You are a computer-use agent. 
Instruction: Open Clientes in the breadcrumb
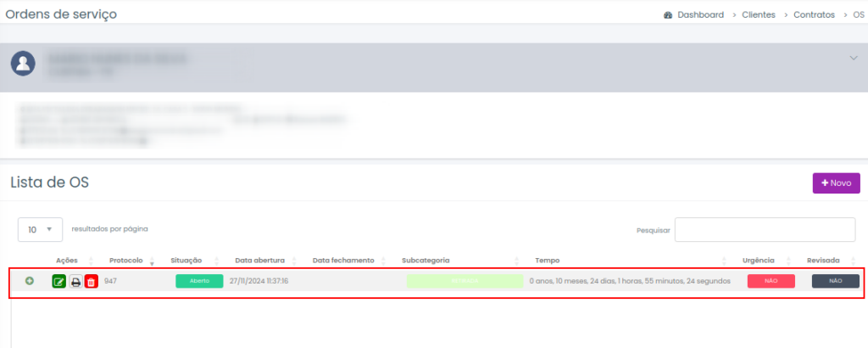(x=758, y=15)
